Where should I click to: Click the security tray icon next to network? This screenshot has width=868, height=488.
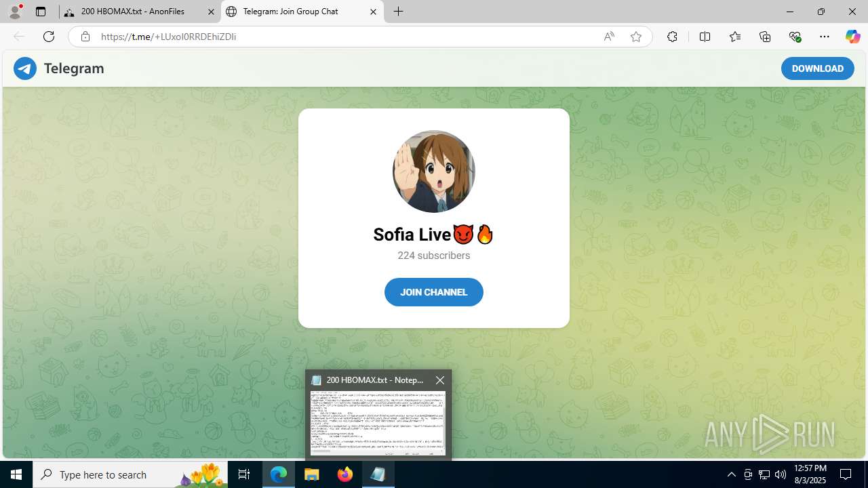click(x=748, y=474)
